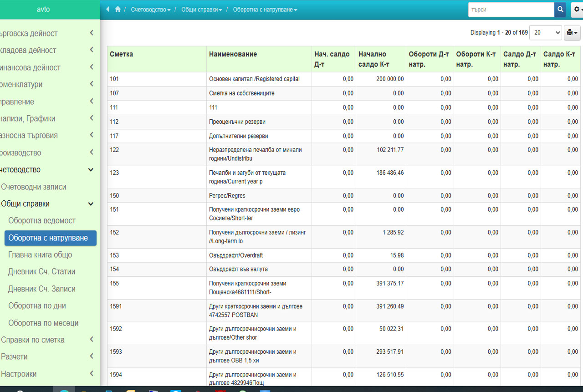Open the Оборотна по дни report
583x392 pixels.
click(37, 306)
